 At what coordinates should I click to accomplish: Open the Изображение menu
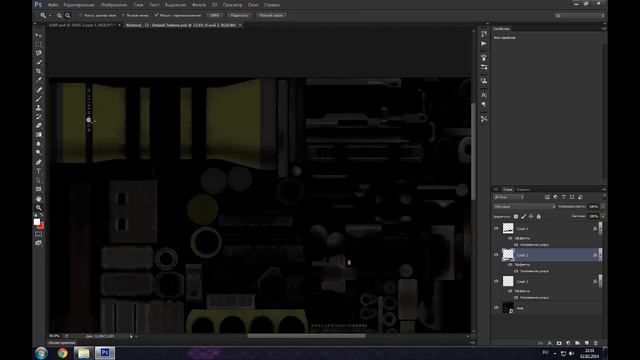pyautogui.click(x=114, y=5)
